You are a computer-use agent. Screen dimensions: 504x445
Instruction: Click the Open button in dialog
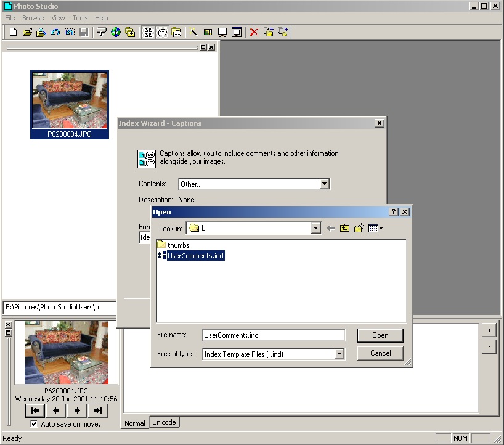tap(380, 335)
